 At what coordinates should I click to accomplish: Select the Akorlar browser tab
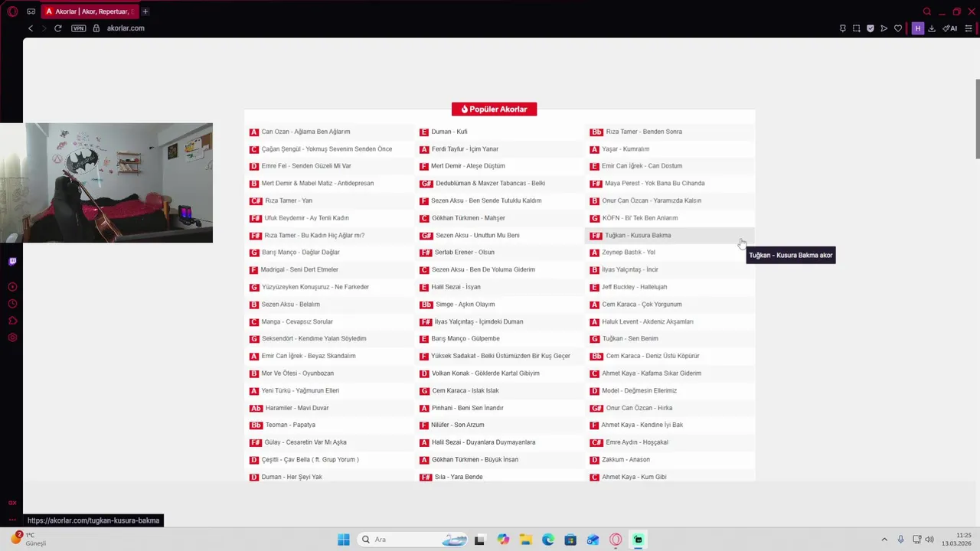pos(90,11)
